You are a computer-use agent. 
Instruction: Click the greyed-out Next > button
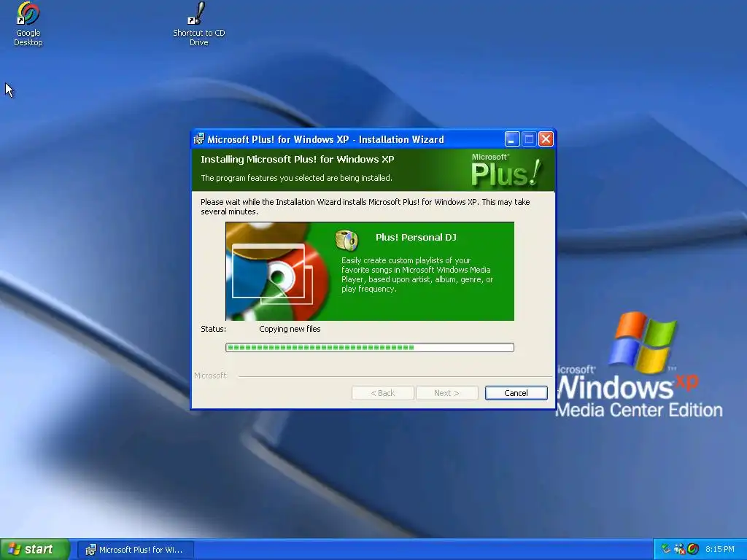coord(447,393)
